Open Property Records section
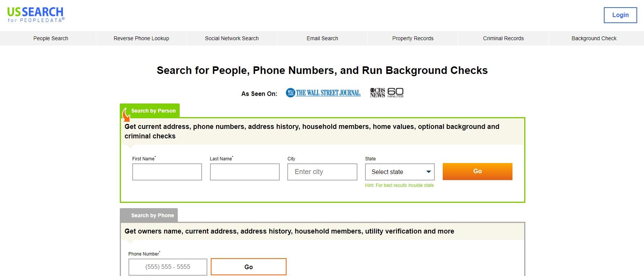This screenshot has width=644, height=276. pyautogui.click(x=413, y=38)
